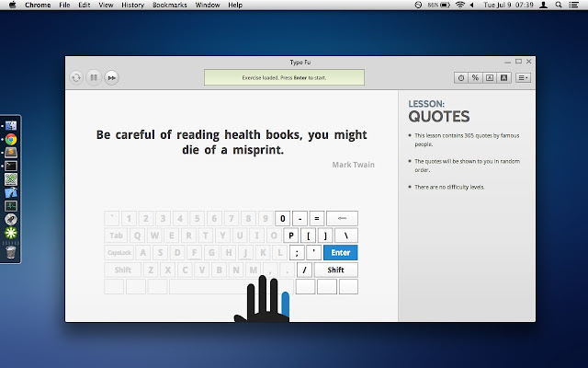
Task: Click the minus key on virtual keyboard
Action: (x=300, y=218)
